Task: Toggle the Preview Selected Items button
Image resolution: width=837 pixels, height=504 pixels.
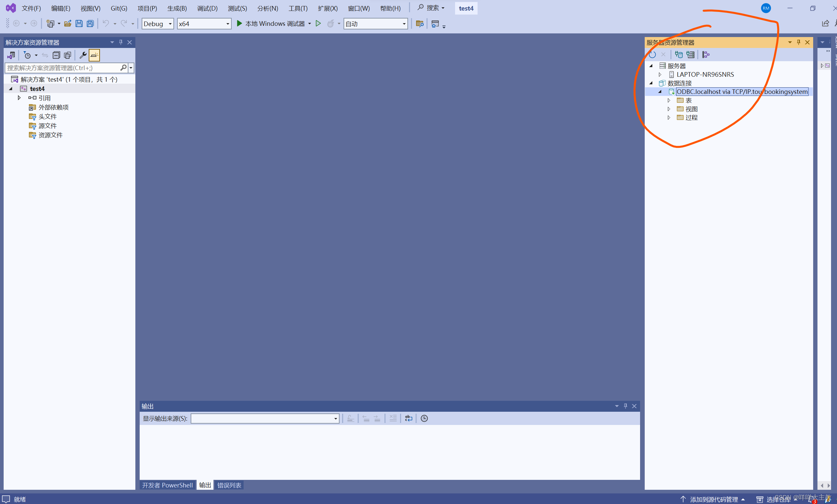Action: tap(94, 55)
